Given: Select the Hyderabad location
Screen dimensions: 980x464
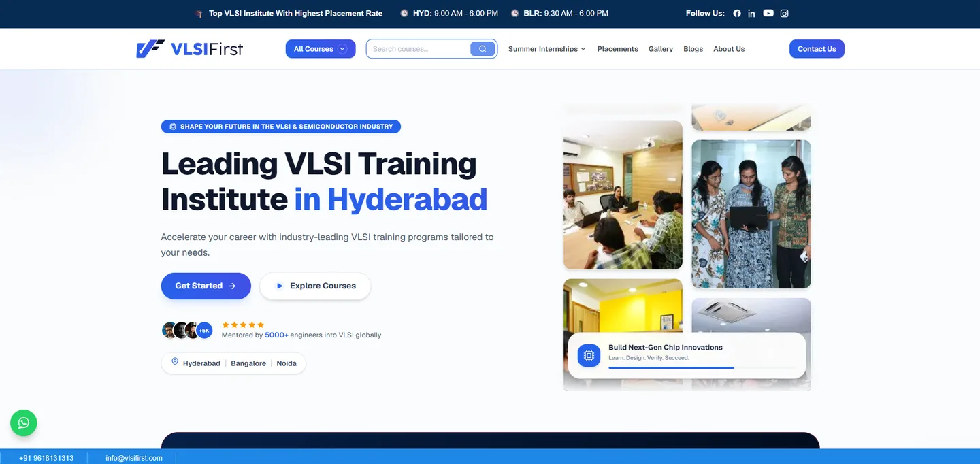Looking at the screenshot, I should click(201, 363).
